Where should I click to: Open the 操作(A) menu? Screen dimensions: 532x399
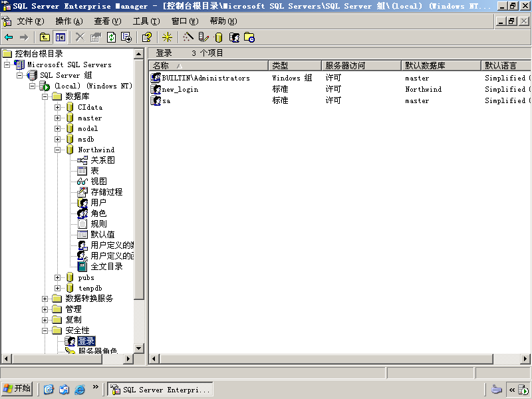[x=69, y=21]
